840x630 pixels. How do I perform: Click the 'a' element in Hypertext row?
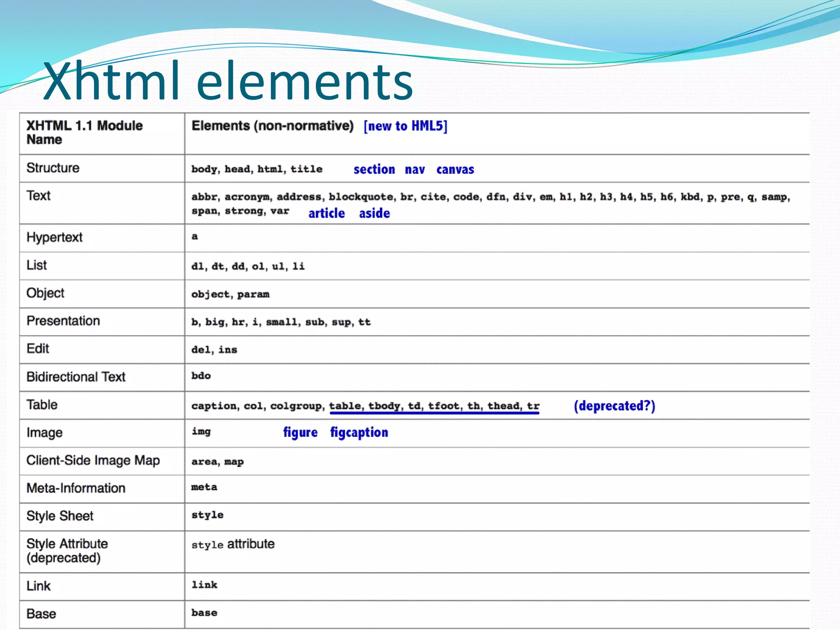(x=195, y=236)
